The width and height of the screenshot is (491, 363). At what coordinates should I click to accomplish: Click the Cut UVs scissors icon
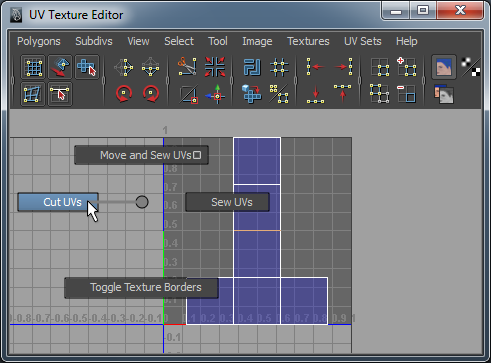187,66
